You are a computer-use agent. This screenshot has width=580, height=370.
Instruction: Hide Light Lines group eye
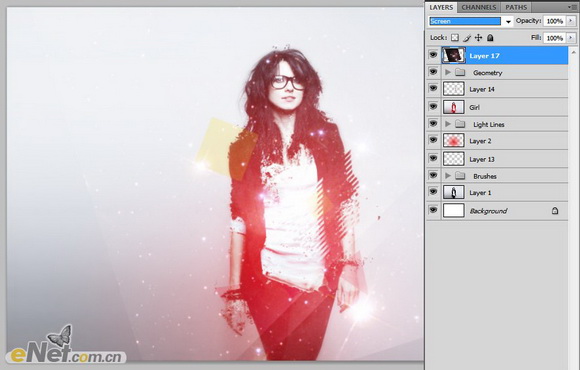pyautogui.click(x=433, y=123)
